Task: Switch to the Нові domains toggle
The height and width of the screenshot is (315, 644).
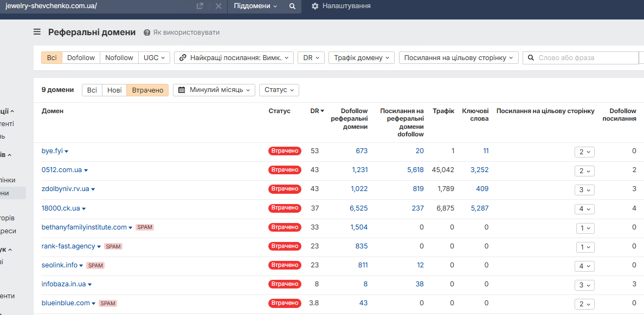Action: 114,90
